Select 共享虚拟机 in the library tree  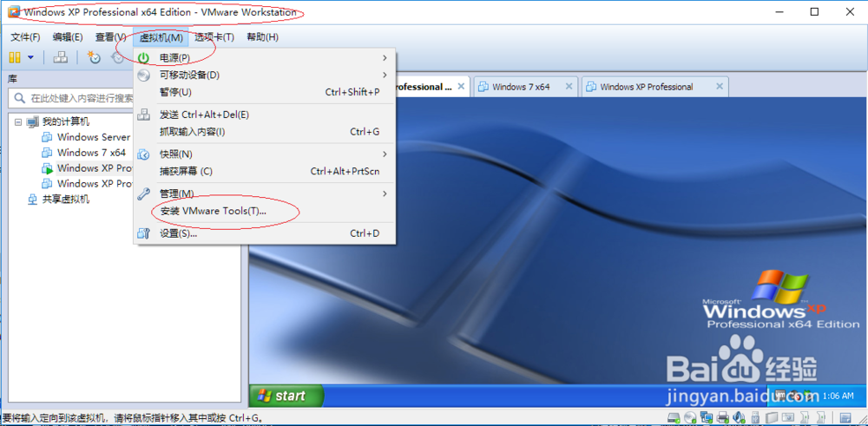pos(66,200)
